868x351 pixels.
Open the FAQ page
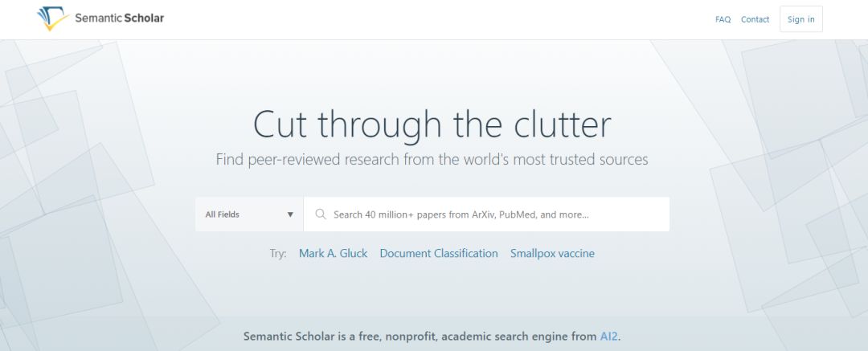click(x=723, y=19)
